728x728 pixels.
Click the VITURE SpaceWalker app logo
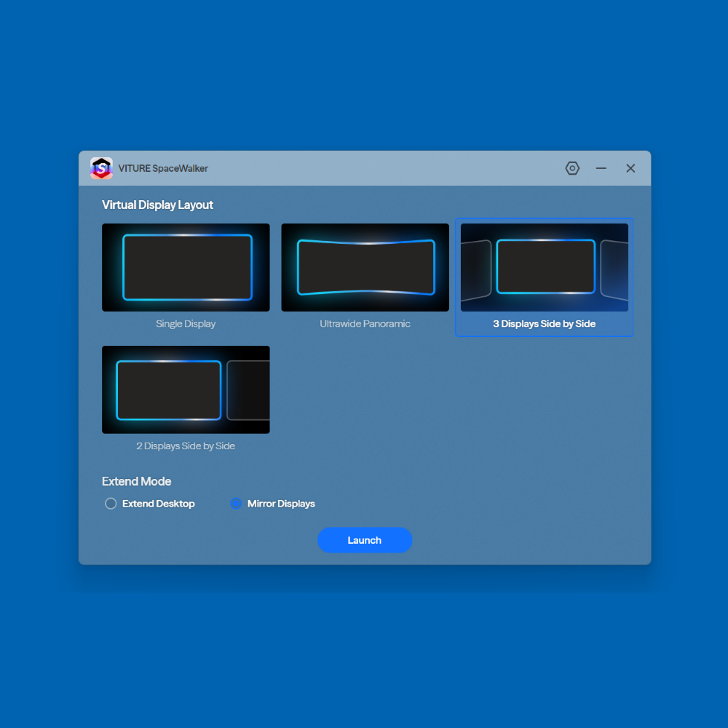pyautogui.click(x=101, y=168)
